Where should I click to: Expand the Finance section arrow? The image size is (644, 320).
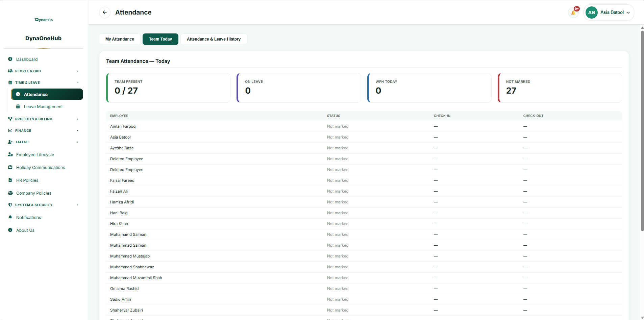coord(78,130)
